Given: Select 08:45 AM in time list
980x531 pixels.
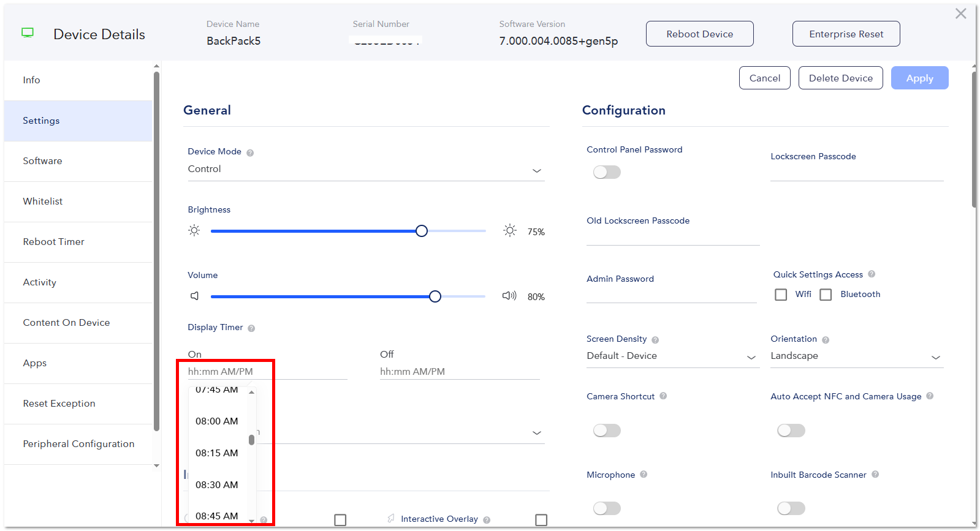Looking at the screenshot, I should [217, 516].
